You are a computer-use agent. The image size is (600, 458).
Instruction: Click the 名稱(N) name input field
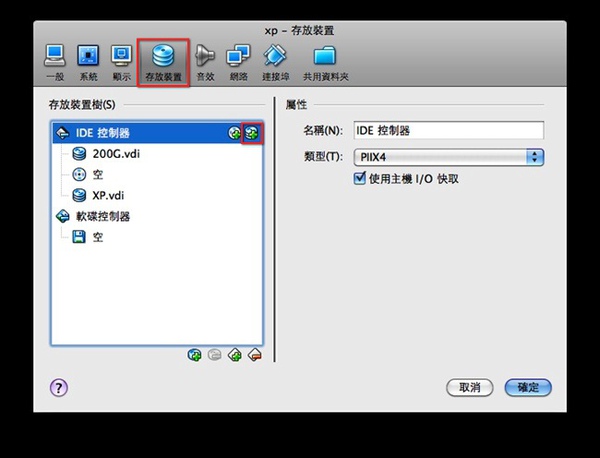449,130
